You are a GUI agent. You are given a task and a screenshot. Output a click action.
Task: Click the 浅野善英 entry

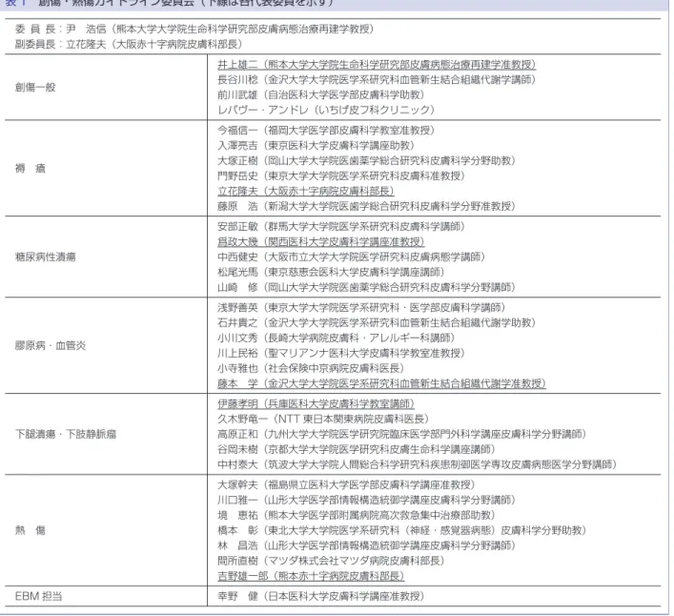361,307
